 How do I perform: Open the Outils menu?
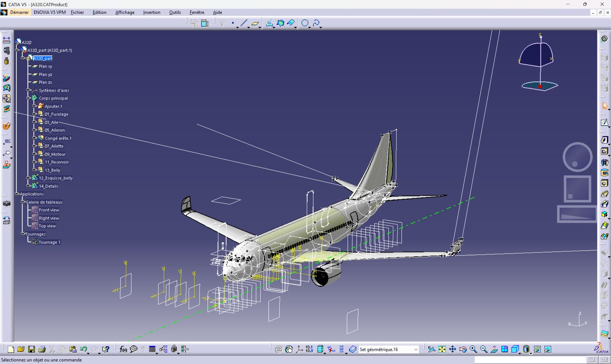pos(175,12)
